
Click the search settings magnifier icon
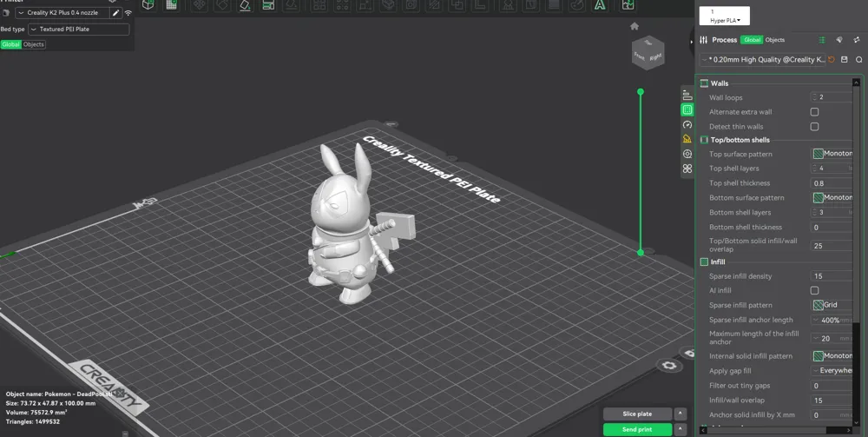pyautogui.click(x=859, y=59)
